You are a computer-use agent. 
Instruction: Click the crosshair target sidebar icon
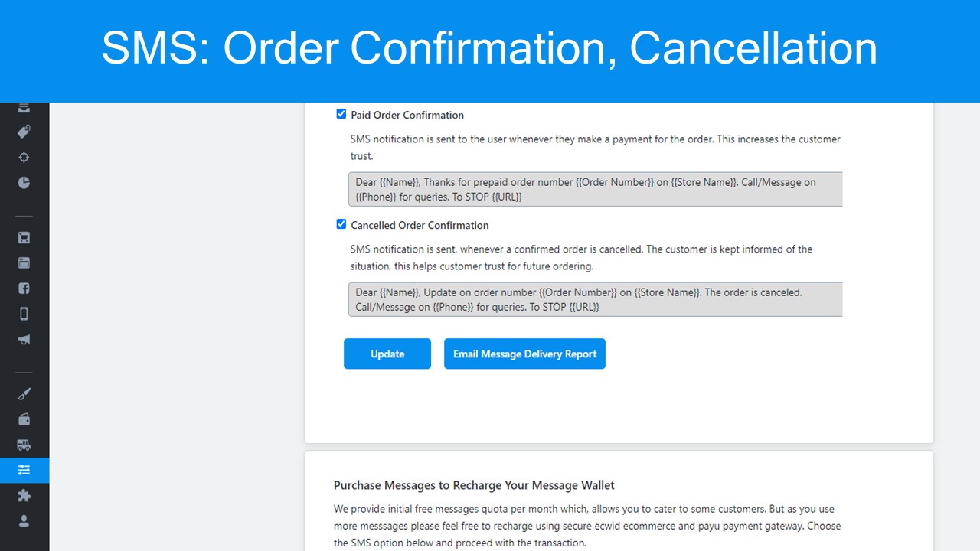click(x=24, y=157)
